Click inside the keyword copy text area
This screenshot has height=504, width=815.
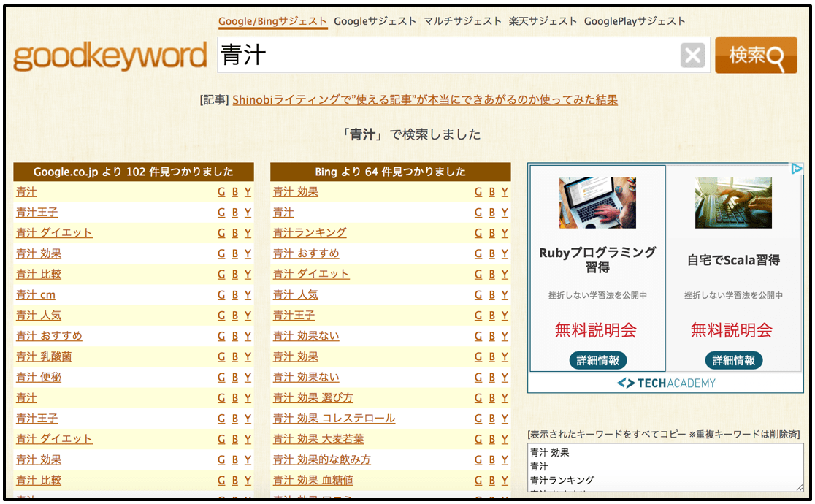[x=666, y=467]
